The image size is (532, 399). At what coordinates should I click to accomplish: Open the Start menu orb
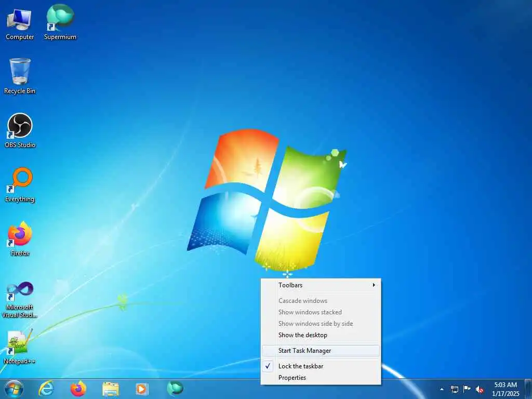pos(14,389)
